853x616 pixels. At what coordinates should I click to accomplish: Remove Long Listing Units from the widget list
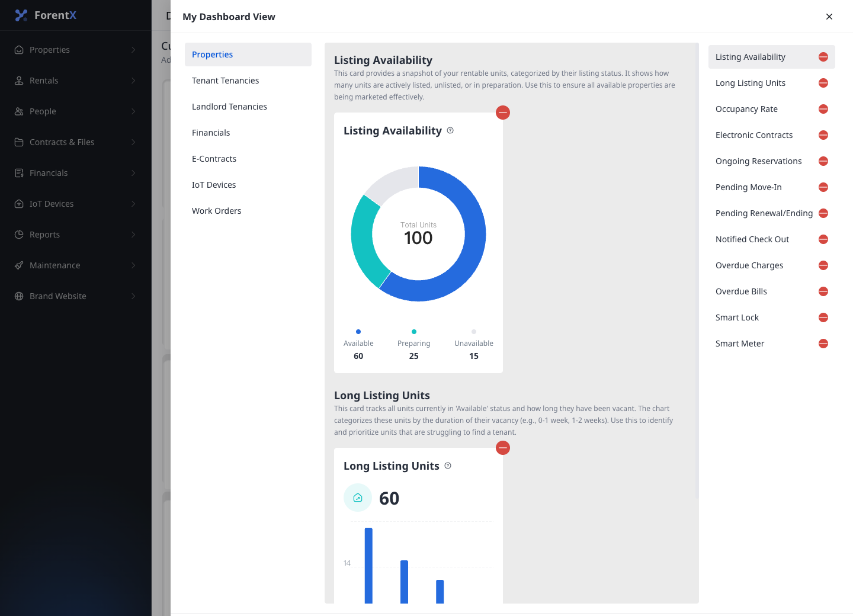tap(823, 83)
